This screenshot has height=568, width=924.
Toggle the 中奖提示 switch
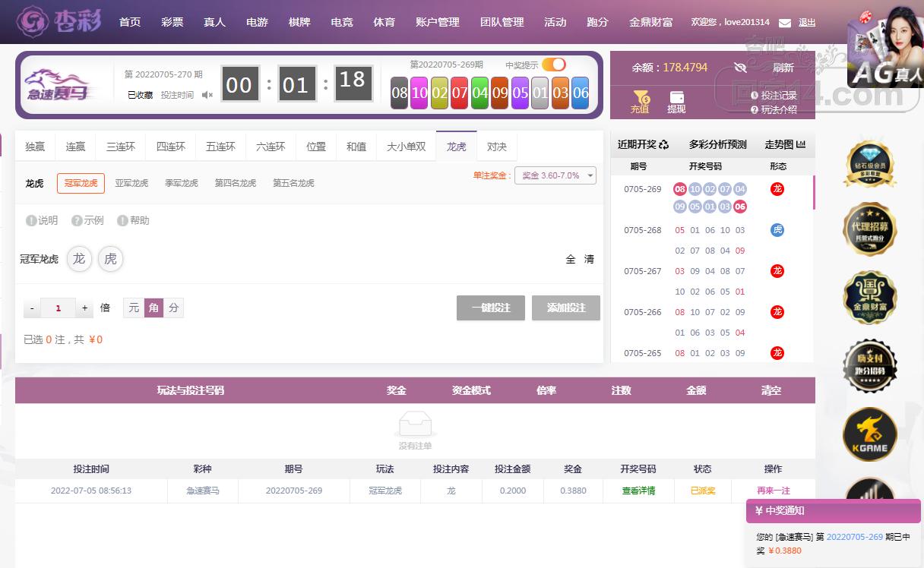pos(553,65)
